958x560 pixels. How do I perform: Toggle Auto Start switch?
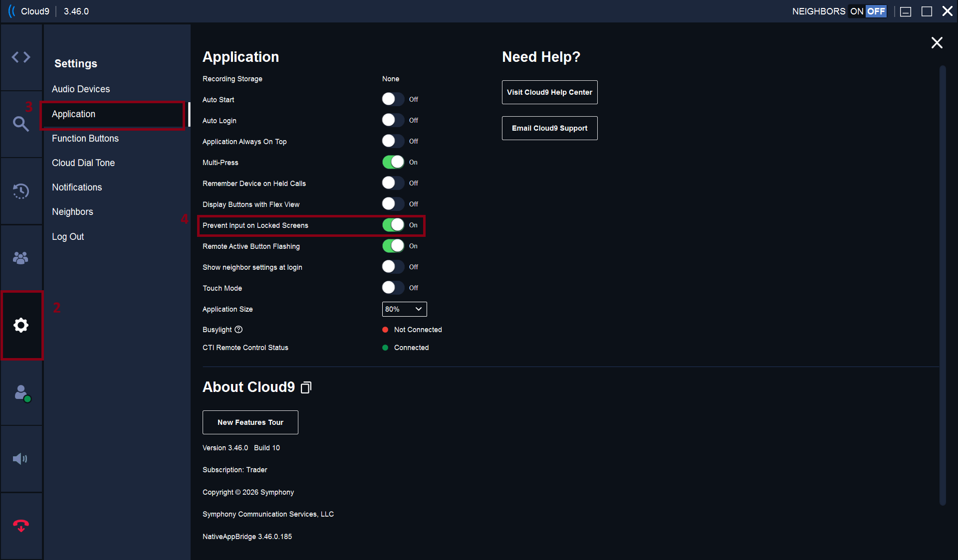click(x=393, y=99)
